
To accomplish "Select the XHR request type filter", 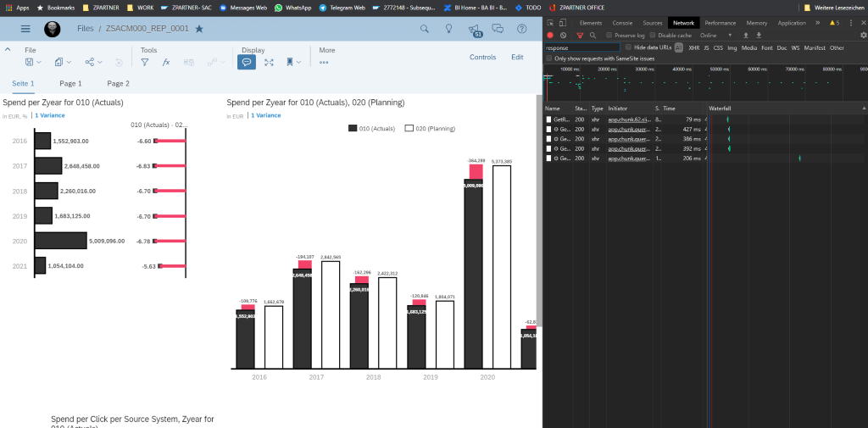I will [693, 47].
